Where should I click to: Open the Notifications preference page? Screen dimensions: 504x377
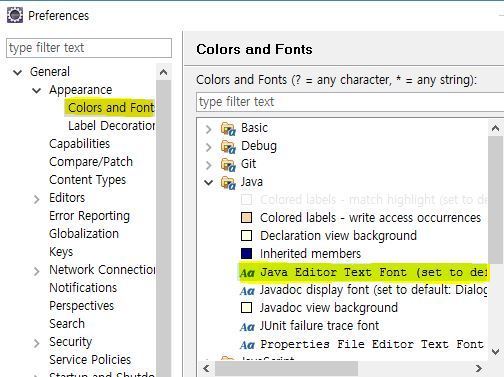pyautogui.click(x=83, y=288)
